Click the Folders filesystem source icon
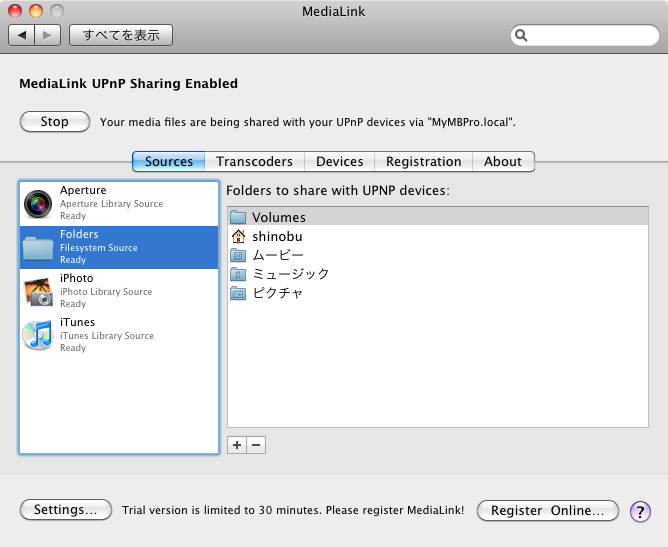Image resolution: width=668 pixels, height=547 pixels. (39, 248)
